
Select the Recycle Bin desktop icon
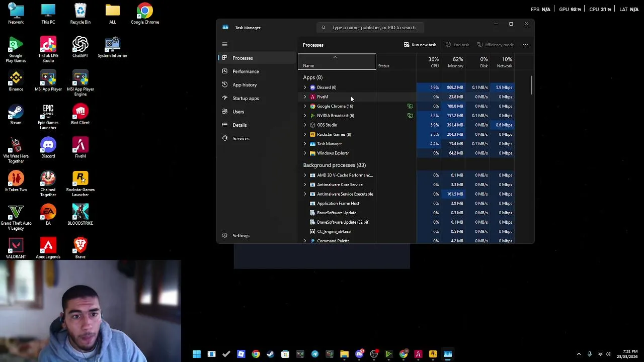pyautogui.click(x=80, y=14)
